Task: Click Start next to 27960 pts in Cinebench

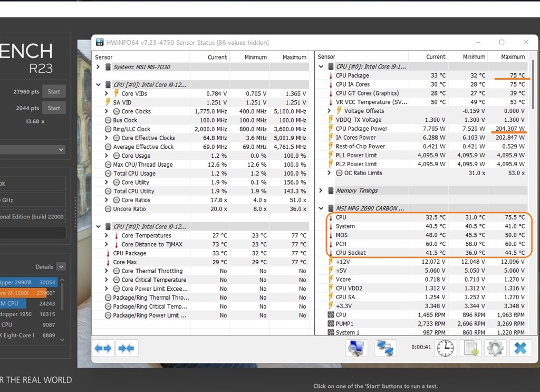Action: [54, 92]
